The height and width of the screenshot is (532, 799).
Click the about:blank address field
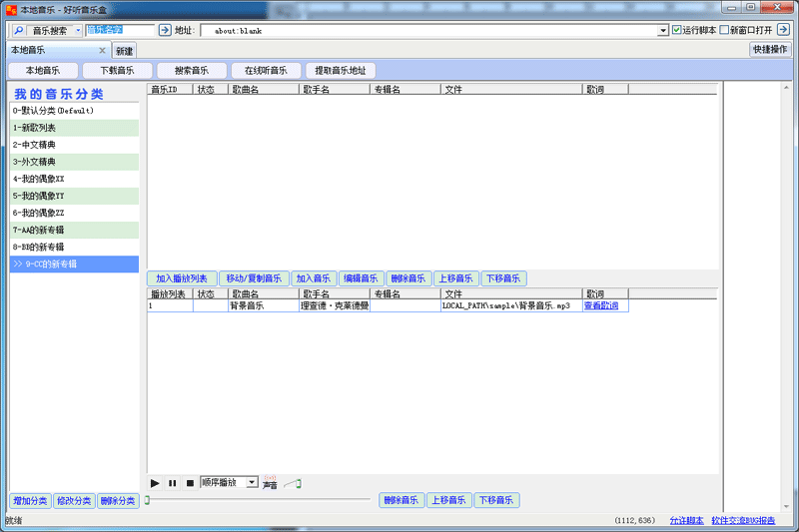429,31
